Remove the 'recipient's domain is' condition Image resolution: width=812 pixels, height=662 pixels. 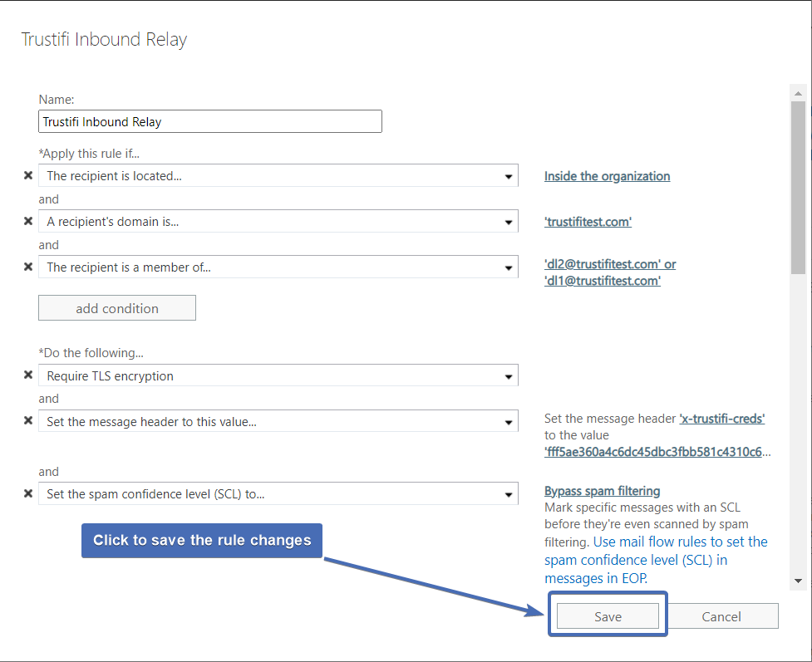pyautogui.click(x=28, y=221)
